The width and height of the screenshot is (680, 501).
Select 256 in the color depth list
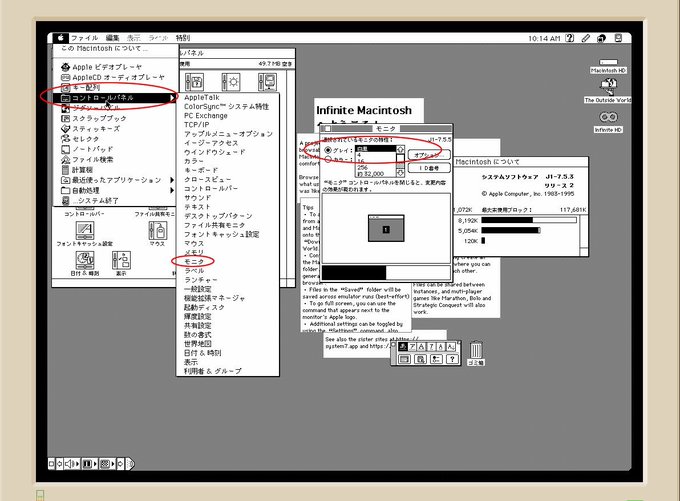376,167
